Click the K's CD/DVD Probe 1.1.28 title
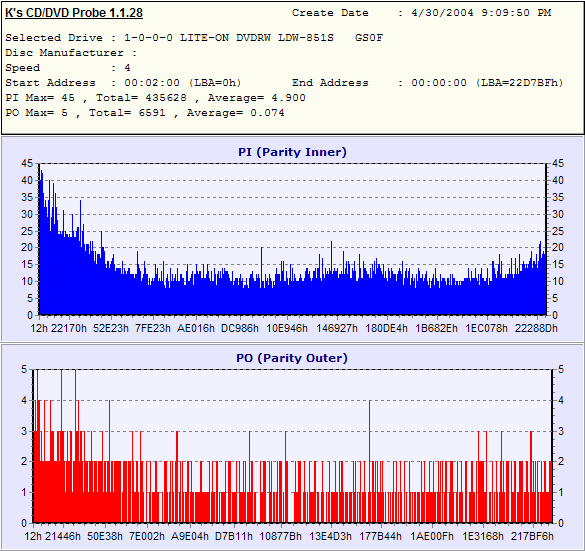Viewport: 585px width, 551px height. point(74,13)
